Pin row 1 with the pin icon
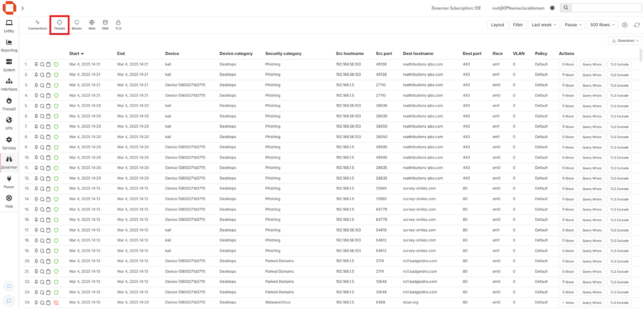 pyautogui.click(x=36, y=64)
